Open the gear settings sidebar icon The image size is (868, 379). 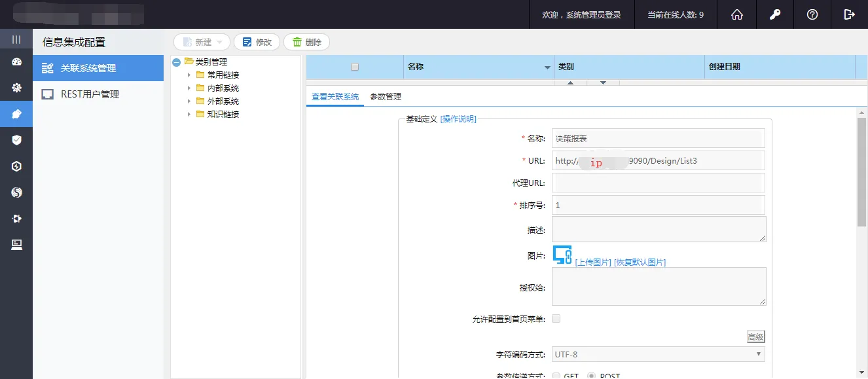point(16,88)
